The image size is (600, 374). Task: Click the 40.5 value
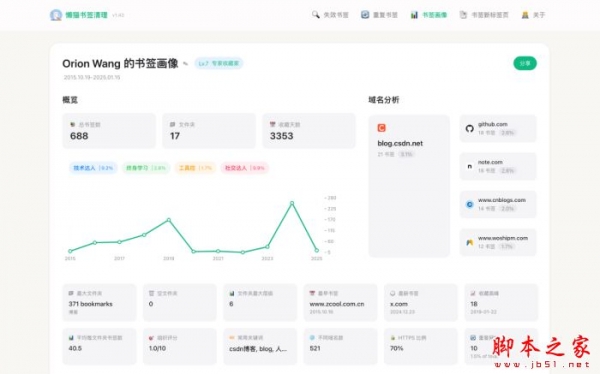[75, 348]
